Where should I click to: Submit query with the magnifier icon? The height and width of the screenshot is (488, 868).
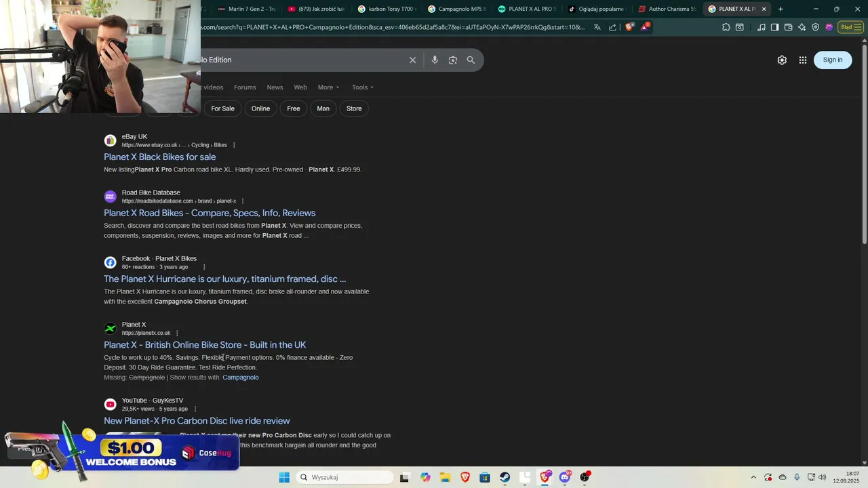click(x=471, y=60)
